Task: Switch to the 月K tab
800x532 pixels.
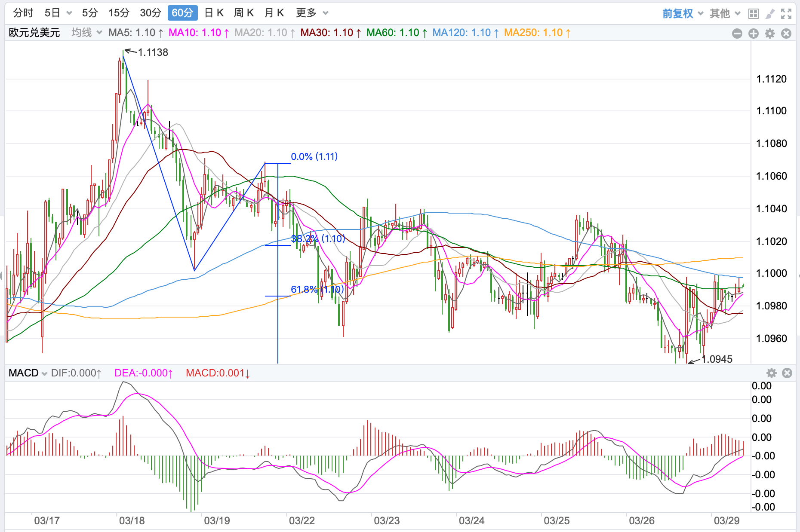Action: tap(274, 13)
